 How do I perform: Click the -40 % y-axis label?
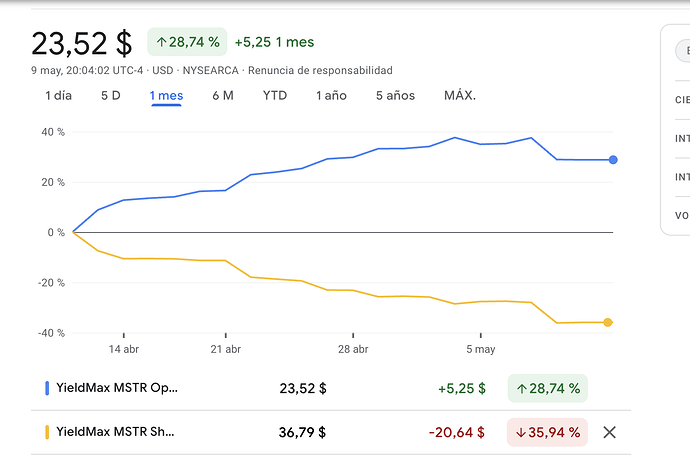click(51, 333)
